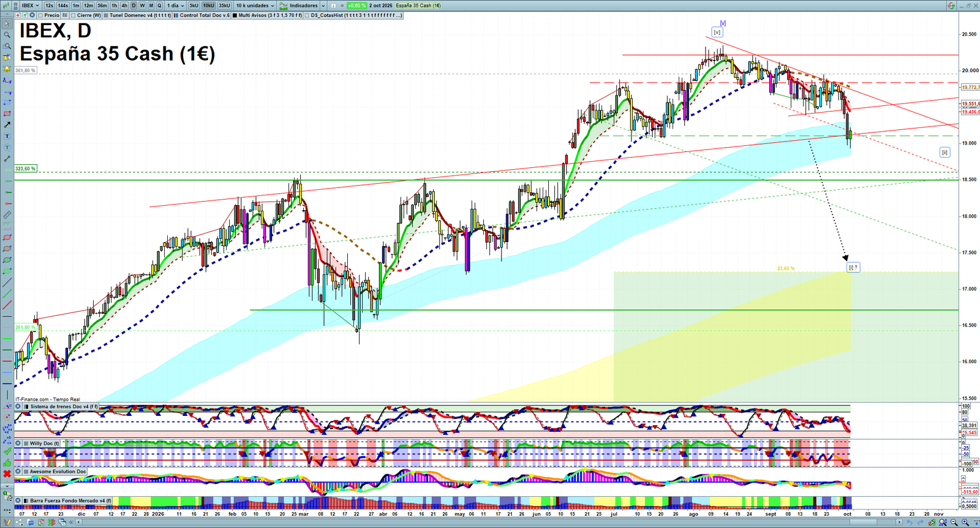
Task: Open the Multi Avisos indicator tab
Action: pos(267,15)
